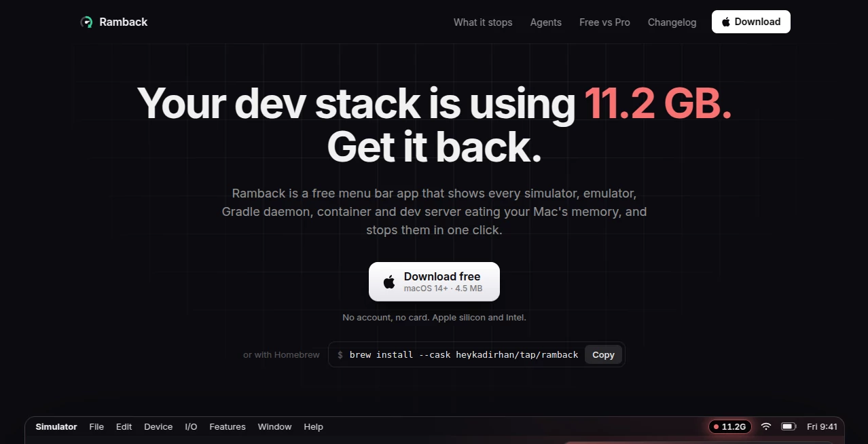
Task: Click the 'No account, no card' note
Action: [x=434, y=317]
